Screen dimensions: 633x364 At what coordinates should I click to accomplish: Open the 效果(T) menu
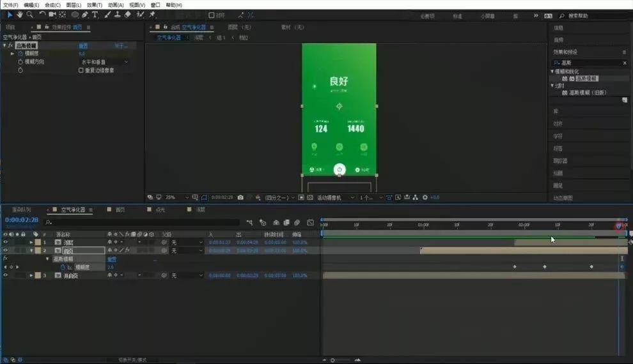click(x=94, y=5)
